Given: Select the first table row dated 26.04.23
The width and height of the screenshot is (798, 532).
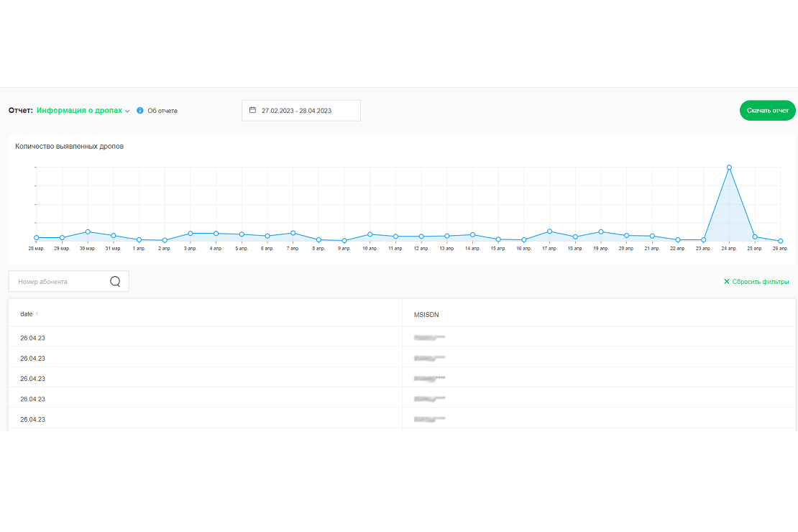Looking at the screenshot, I should [x=33, y=337].
